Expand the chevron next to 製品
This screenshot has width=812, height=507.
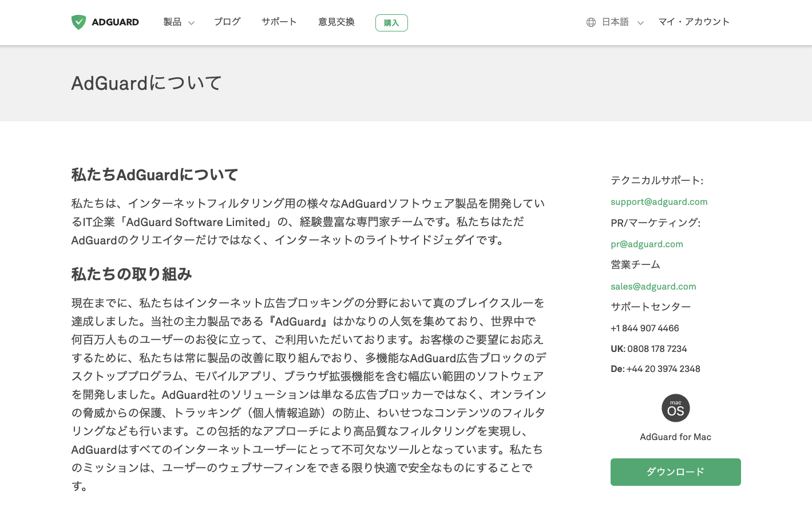pos(191,23)
